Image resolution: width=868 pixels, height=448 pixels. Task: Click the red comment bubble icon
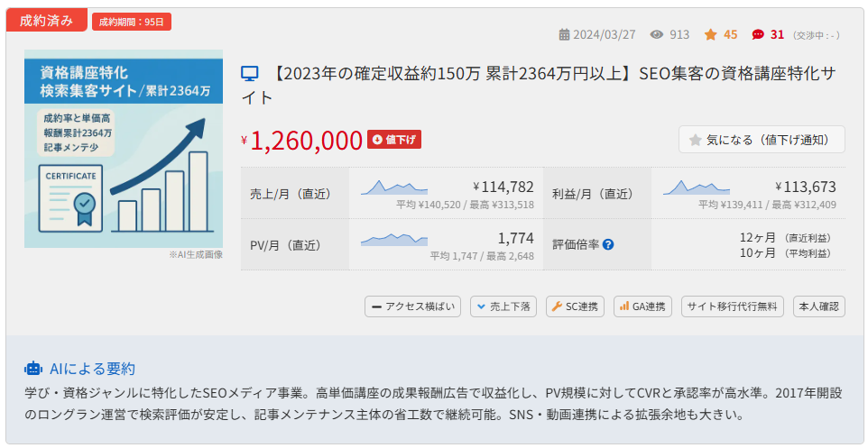(x=758, y=35)
